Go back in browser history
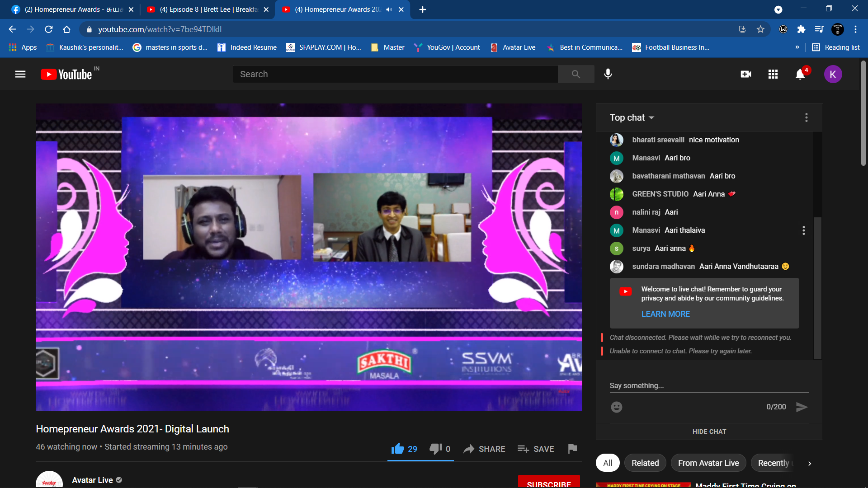The height and width of the screenshot is (488, 868). 12,29
